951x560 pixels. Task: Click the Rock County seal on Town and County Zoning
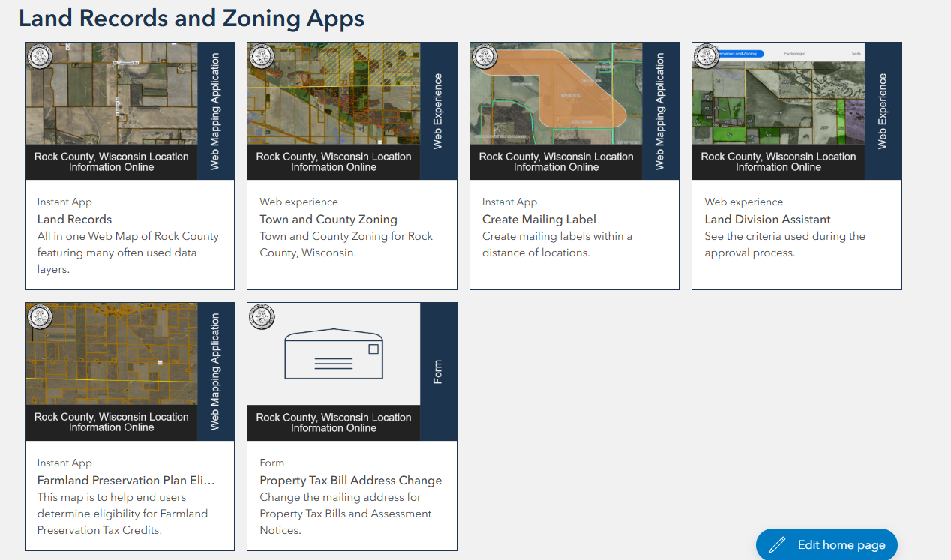tap(262, 57)
